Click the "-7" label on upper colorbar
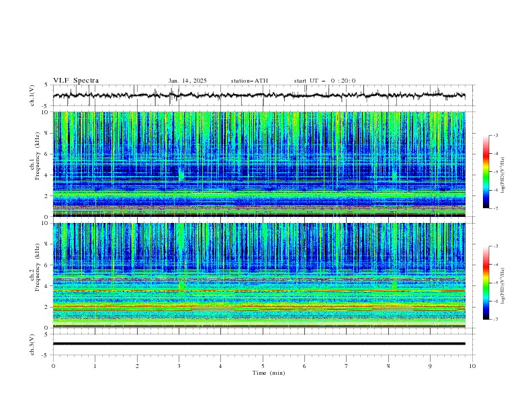 coord(495,208)
